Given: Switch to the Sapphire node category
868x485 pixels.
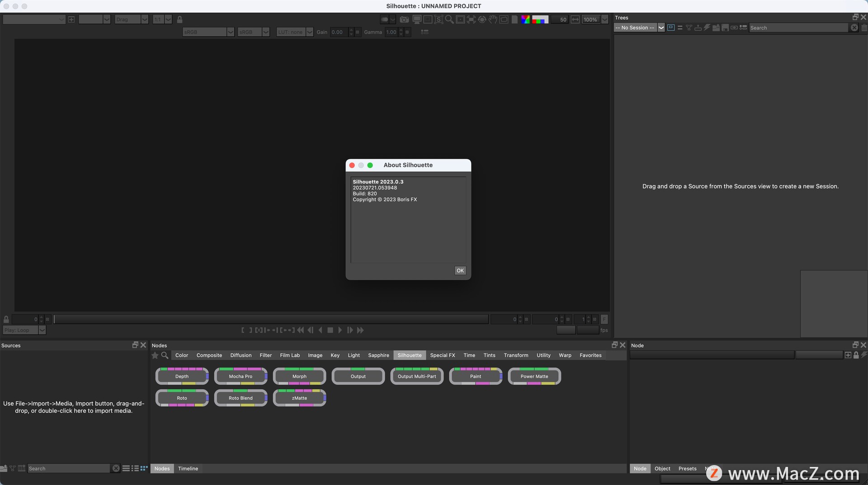Looking at the screenshot, I should pyautogui.click(x=378, y=355).
